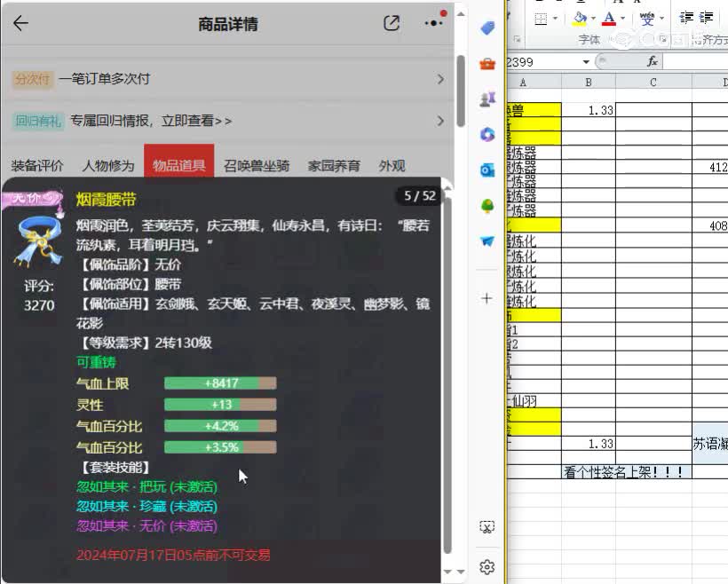The image size is (728, 584).
Task: Expand the Name Box dropdown showing 2399
Action: (x=586, y=61)
